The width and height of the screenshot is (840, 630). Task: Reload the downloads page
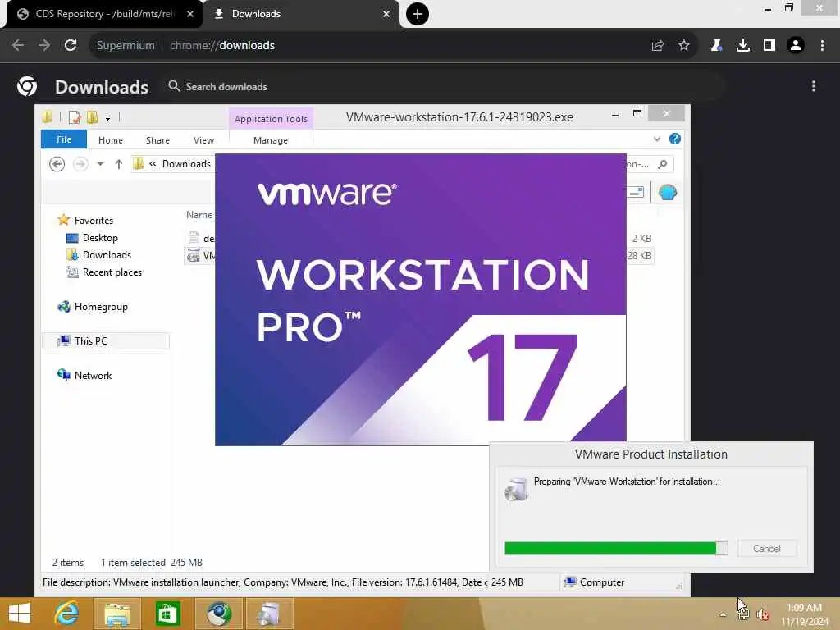(x=71, y=46)
